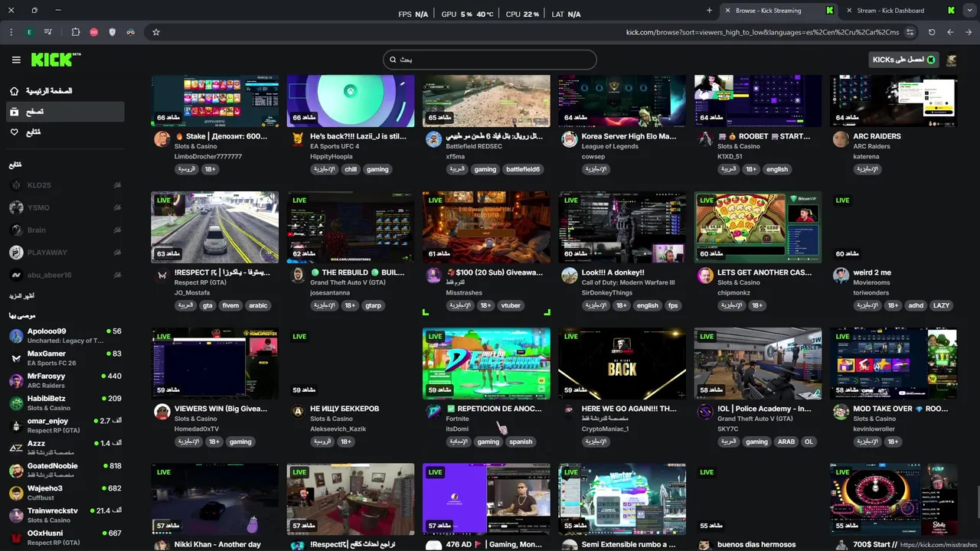The image size is (980, 551).
Task: Click the search input field
Action: pyautogui.click(x=490, y=60)
